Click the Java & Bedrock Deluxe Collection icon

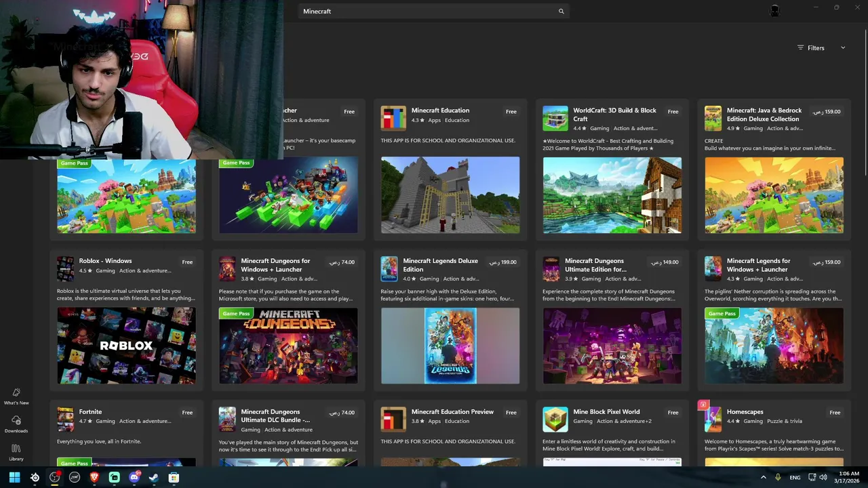pyautogui.click(x=713, y=118)
